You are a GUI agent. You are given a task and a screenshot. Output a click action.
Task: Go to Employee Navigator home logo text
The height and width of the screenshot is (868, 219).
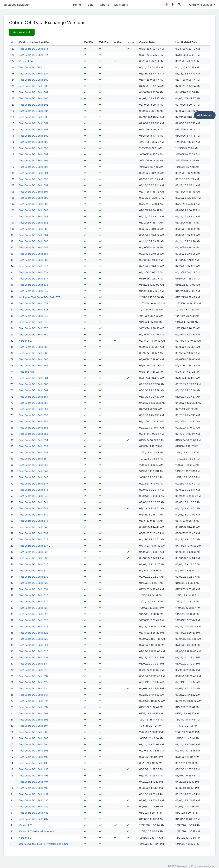tap(16, 5)
